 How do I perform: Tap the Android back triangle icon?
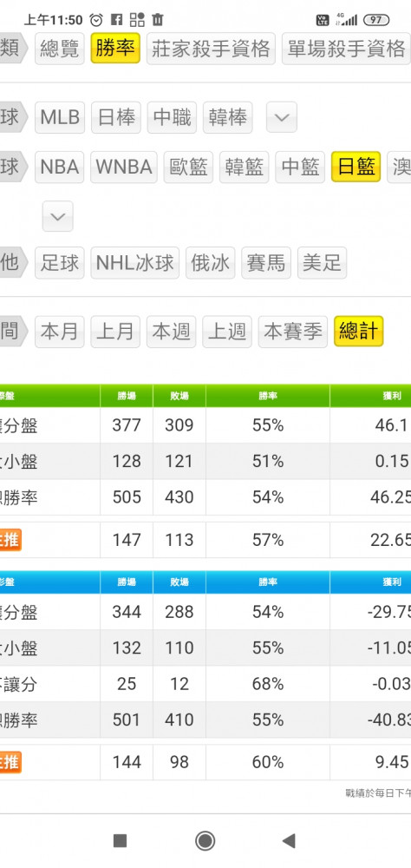pos(289,841)
